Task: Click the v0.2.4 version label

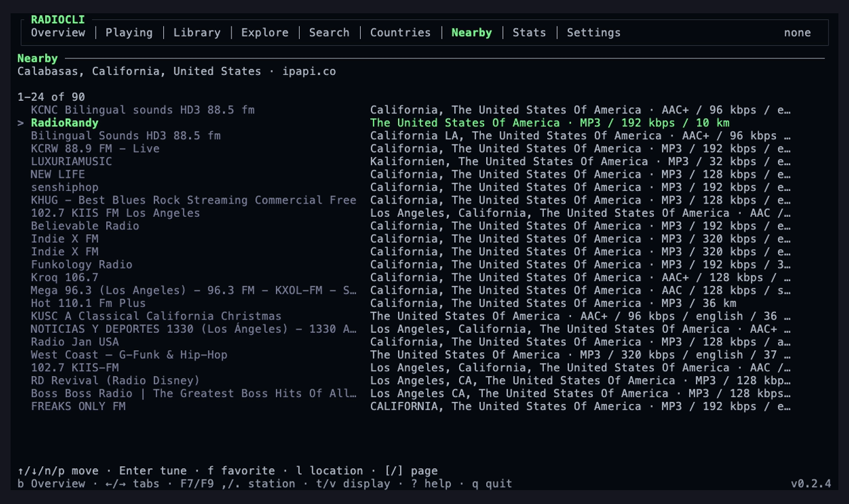Action: point(811,483)
